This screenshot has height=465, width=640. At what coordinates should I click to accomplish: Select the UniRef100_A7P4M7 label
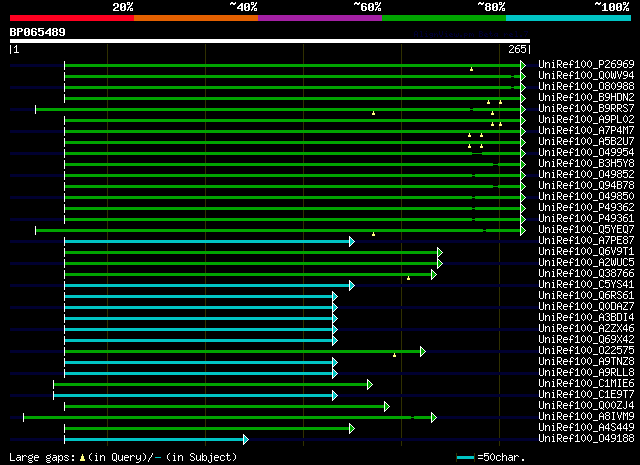(586, 130)
